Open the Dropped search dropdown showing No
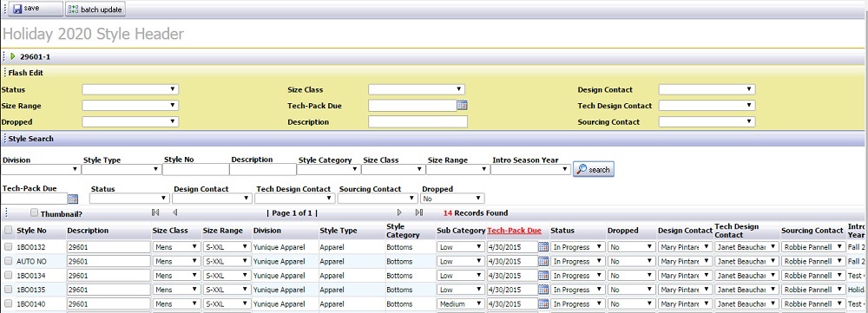This screenshot has width=868, height=313. click(x=453, y=198)
